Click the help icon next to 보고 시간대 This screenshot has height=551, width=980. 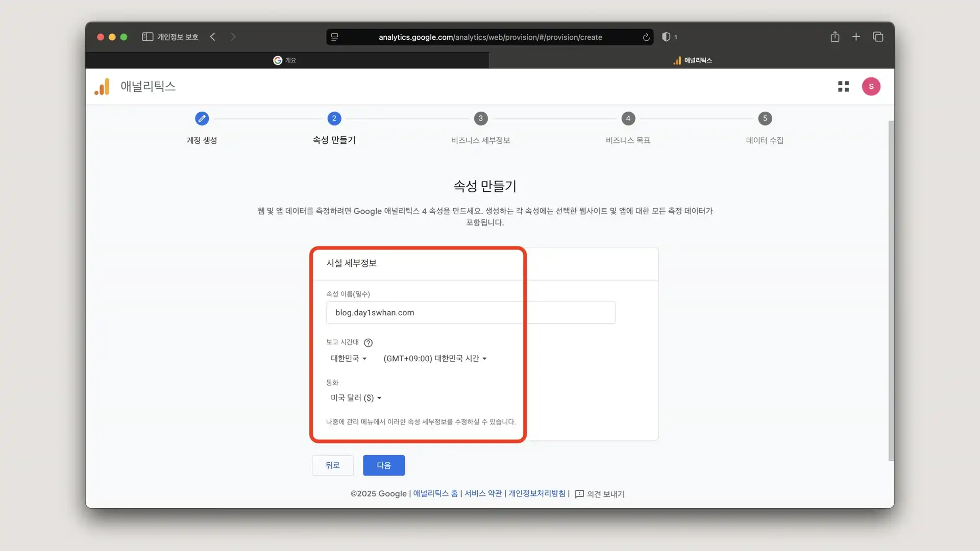click(x=368, y=343)
